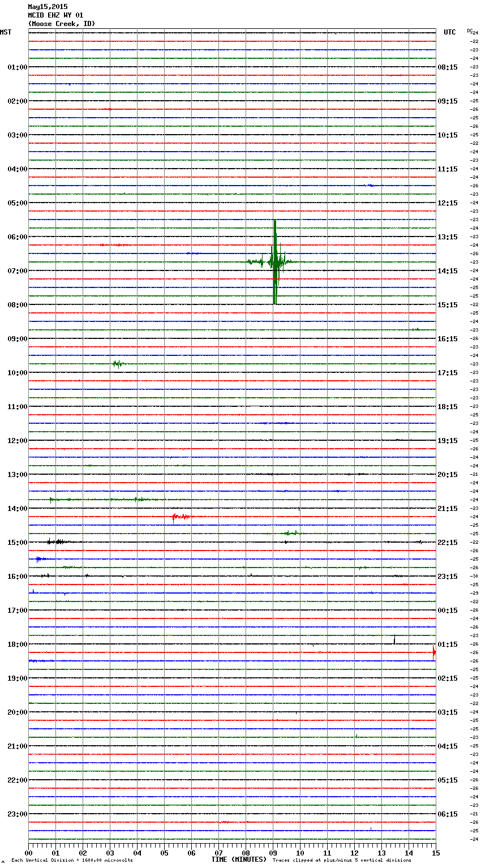Screen dimensions: 481x868
Task: Click the "14:15" UTC time label
Action: click(x=448, y=271)
